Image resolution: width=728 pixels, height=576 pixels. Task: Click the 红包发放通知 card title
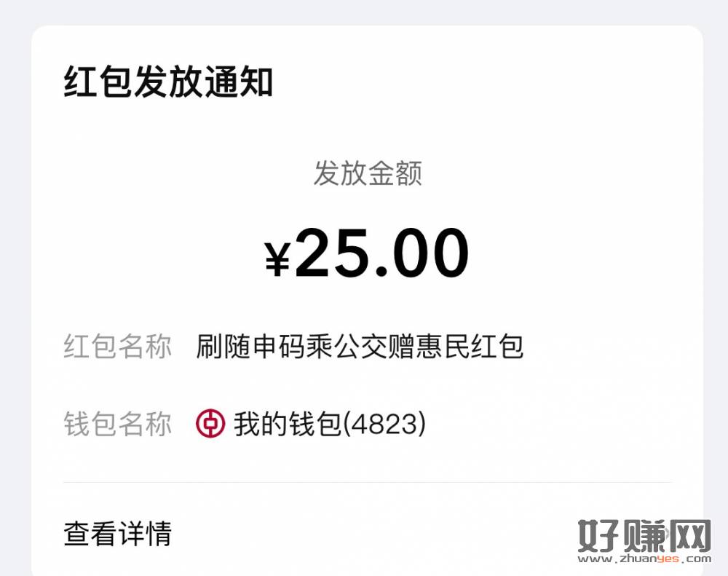click(x=168, y=82)
